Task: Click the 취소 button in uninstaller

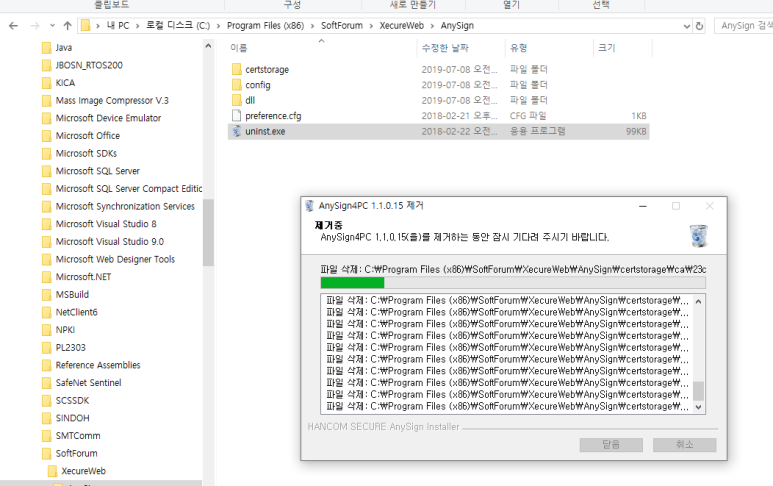Action: coord(684,445)
